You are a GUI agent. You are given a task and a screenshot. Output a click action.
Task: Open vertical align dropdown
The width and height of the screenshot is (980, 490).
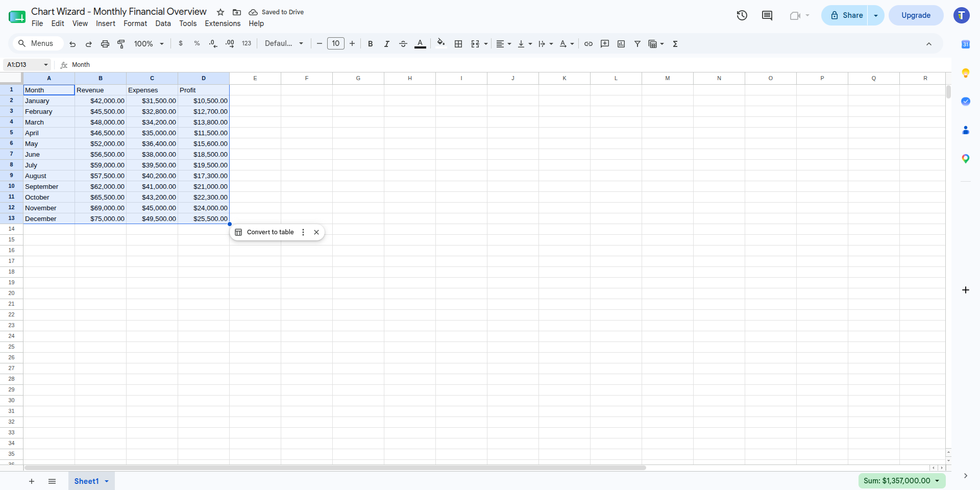point(525,44)
